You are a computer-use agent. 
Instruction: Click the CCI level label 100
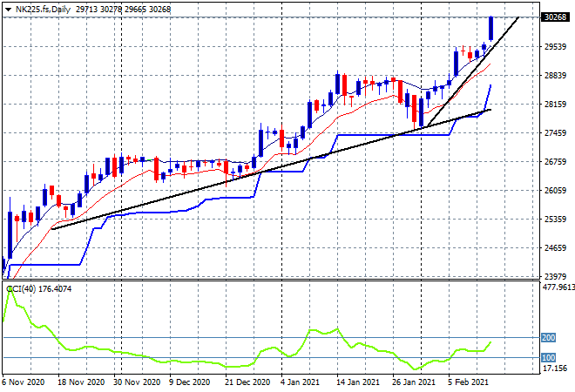549,357
